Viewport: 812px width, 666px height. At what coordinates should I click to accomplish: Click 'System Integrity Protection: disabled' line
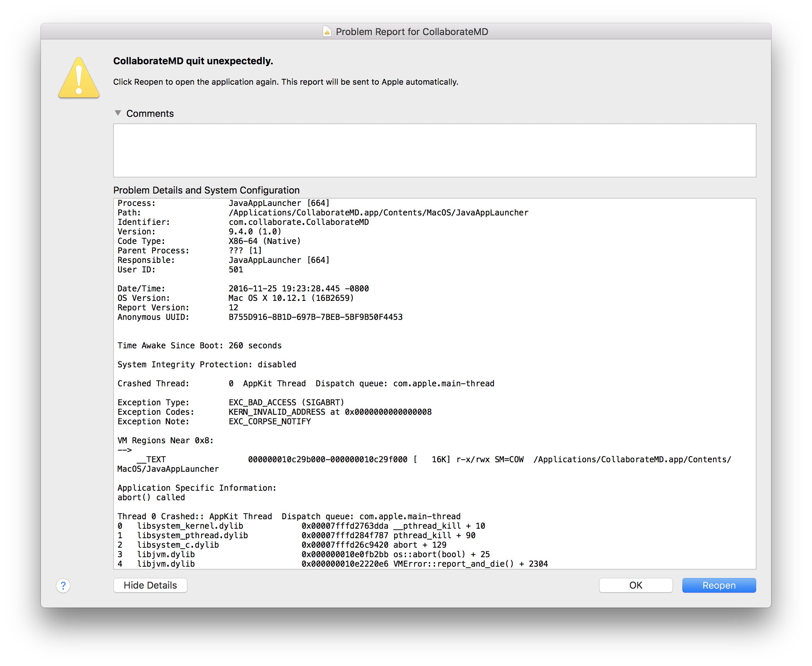207,364
